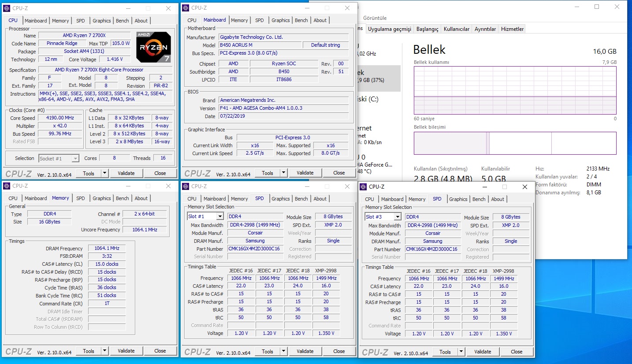Open Hizmetler tab in Task Manager
Image resolution: width=632 pixels, height=364 pixels.
[x=513, y=29]
